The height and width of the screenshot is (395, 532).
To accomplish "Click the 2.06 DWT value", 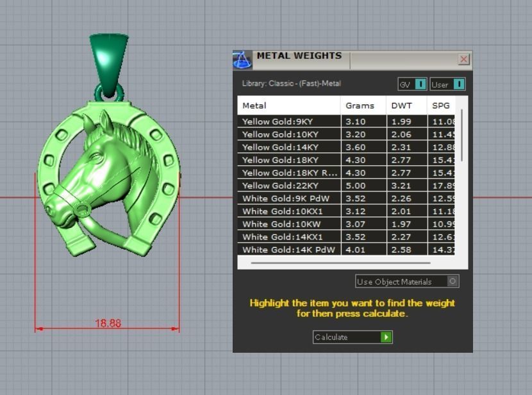I will click(x=401, y=134).
